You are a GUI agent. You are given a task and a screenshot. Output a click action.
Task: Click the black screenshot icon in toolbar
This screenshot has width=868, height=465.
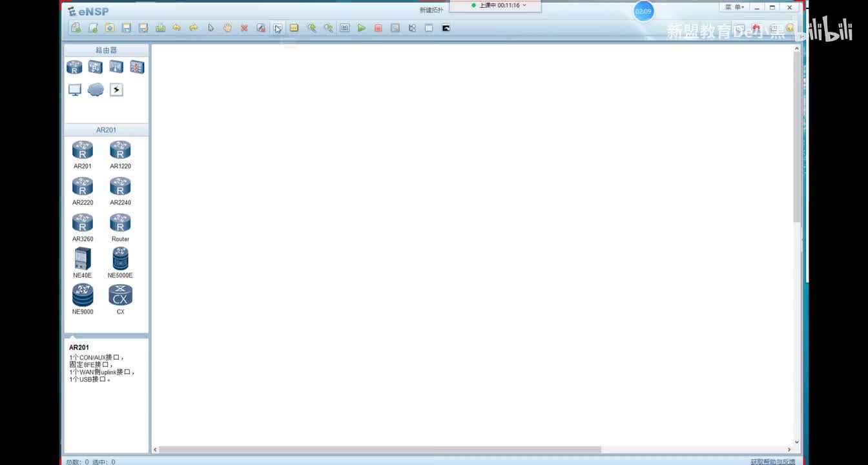coord(446,28)
